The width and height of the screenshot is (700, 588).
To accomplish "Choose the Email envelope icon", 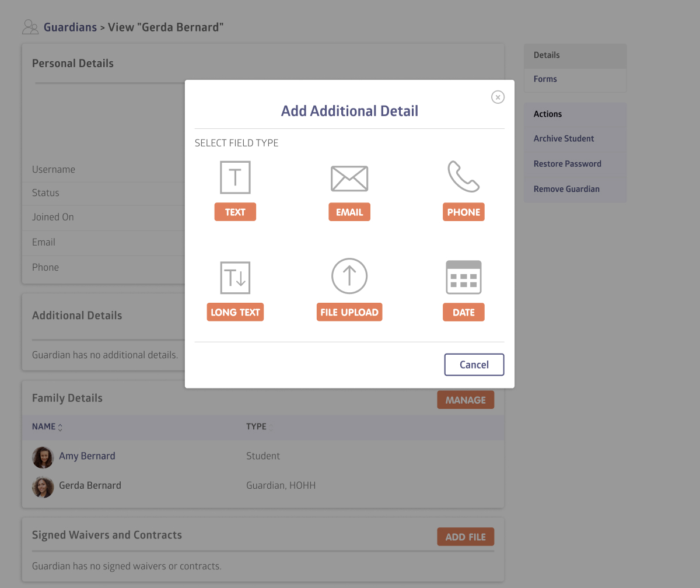I will point(349,178).
